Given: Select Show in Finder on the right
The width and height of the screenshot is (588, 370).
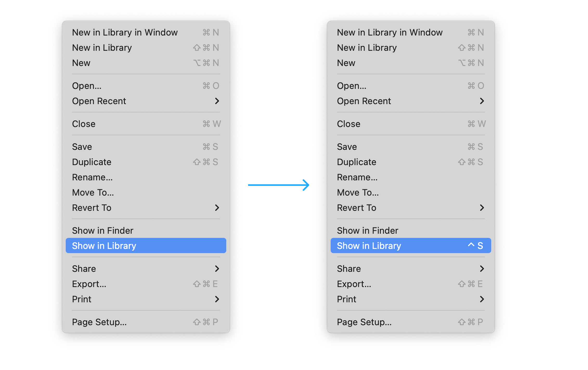Looking at the screenshot, I should pos(367,230).
